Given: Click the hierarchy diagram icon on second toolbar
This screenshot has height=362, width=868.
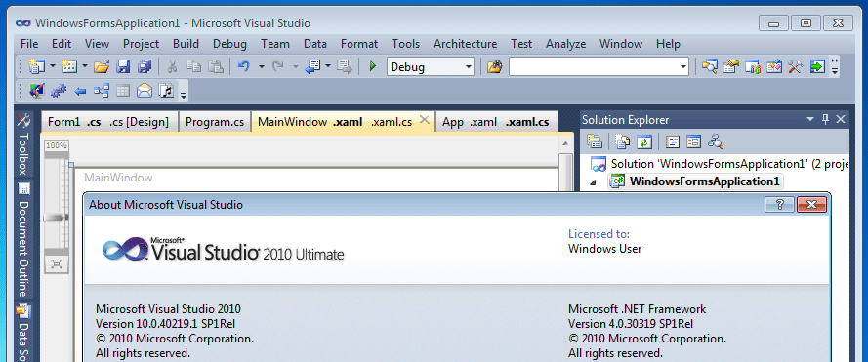Looking at the screenshot, I should click(x=102, y=91).
